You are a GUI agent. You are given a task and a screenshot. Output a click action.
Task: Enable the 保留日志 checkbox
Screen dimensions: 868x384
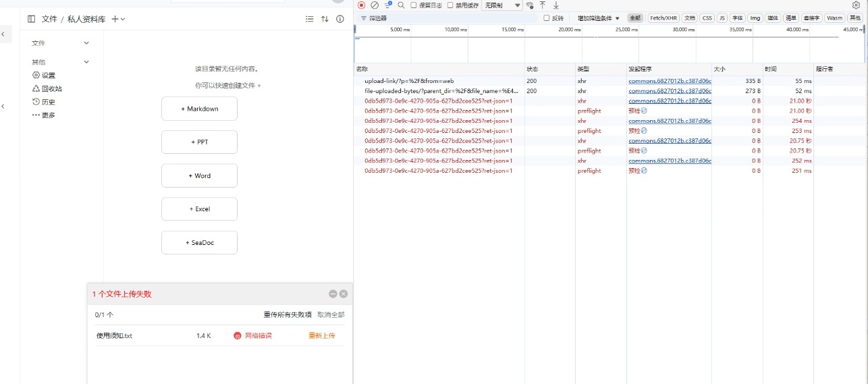[x=414, y=5]
